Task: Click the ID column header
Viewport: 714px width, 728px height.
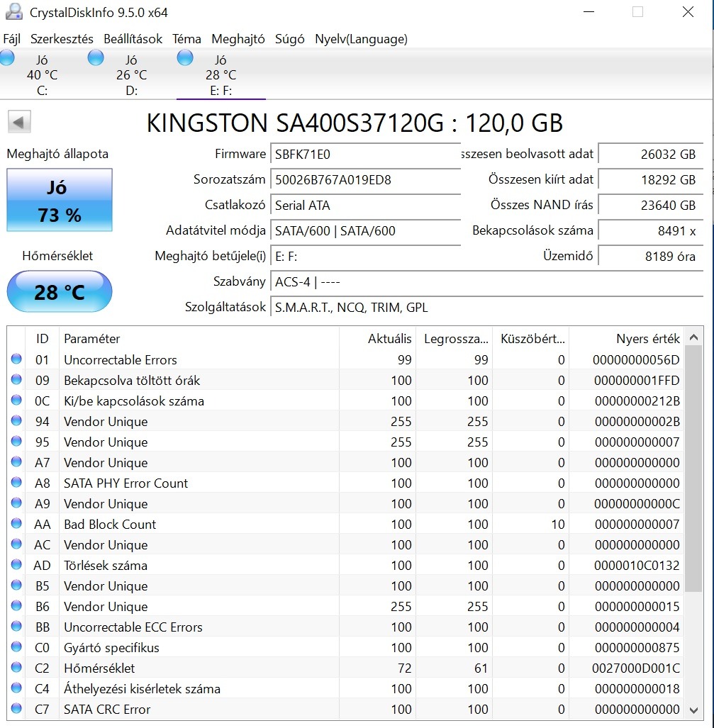Action: 42,338
